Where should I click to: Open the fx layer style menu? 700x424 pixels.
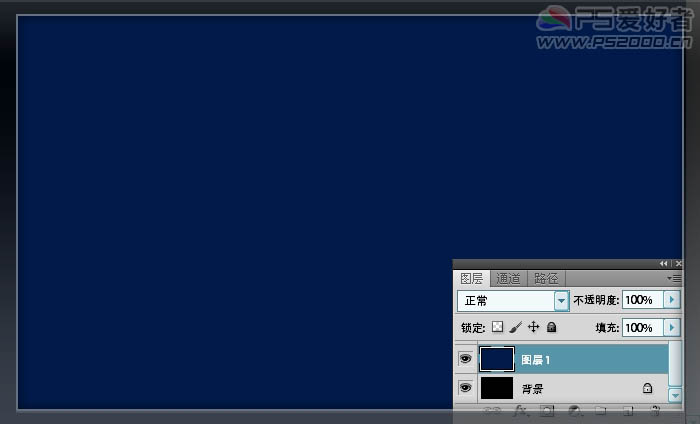coord(520,411)
